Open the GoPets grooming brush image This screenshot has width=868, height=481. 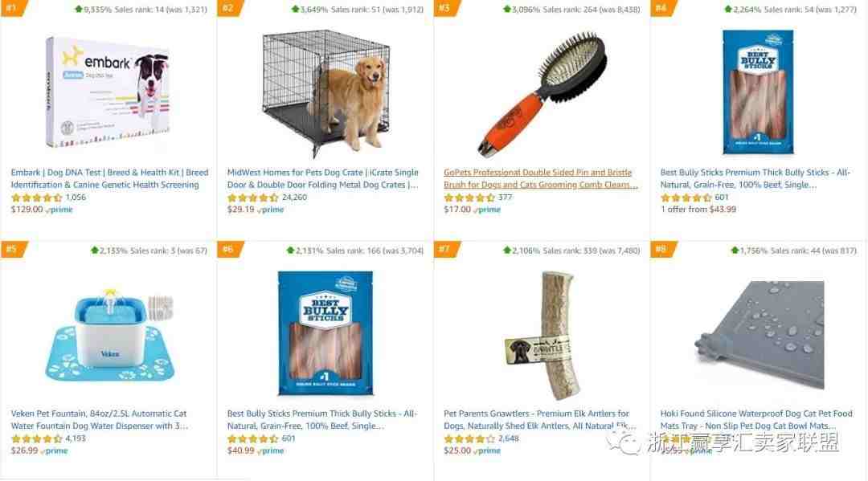coord(542,93)
